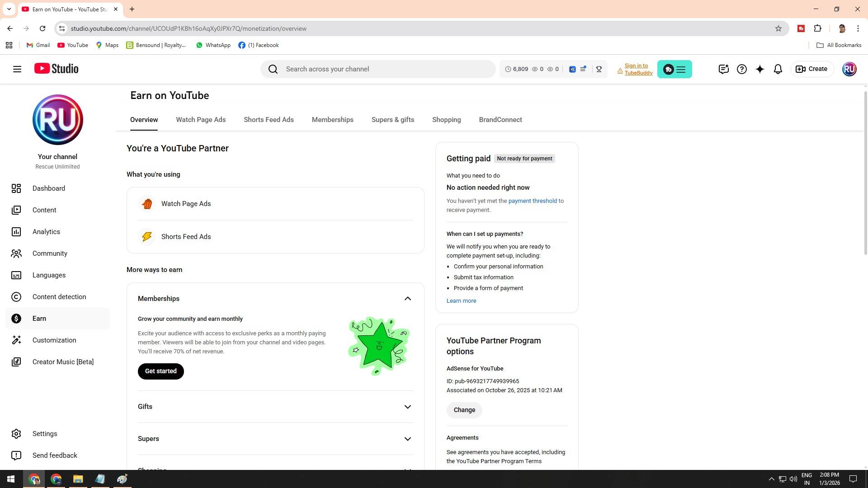Open the hamburger menu beside Studio logo
Viewport: 868px width, 488px height.
point(17,69)
